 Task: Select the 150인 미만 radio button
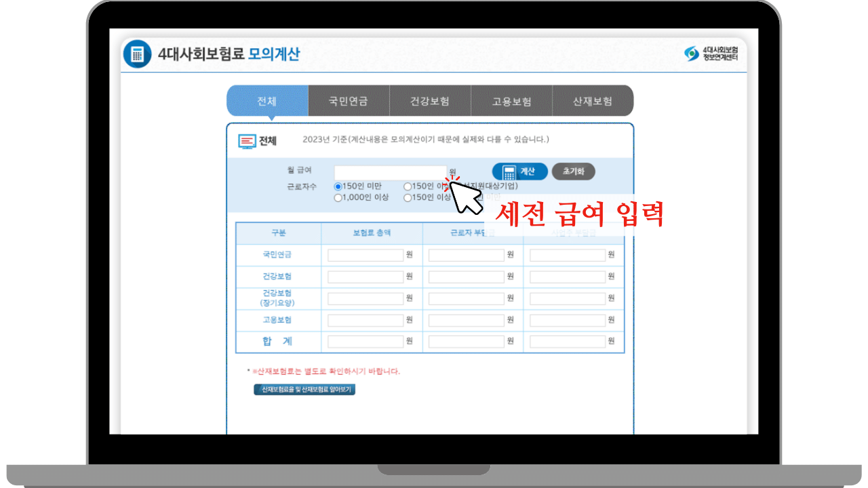(x=338, y=187)
